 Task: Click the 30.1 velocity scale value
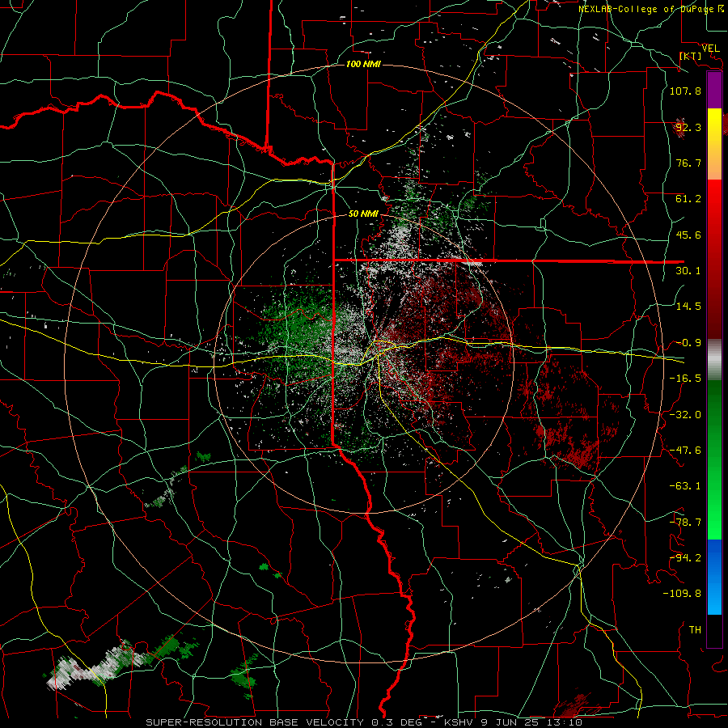688,271
